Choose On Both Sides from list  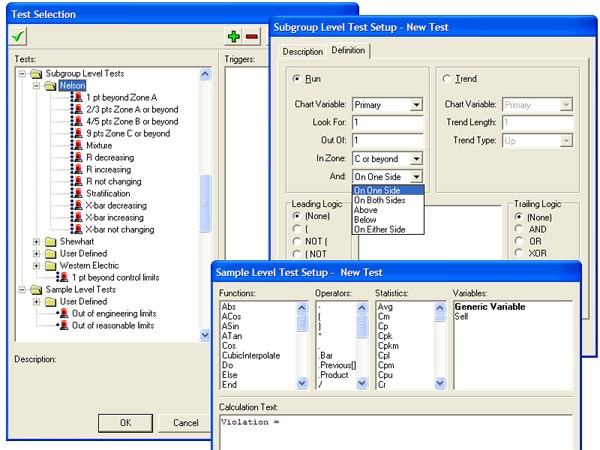pos(380,200)
